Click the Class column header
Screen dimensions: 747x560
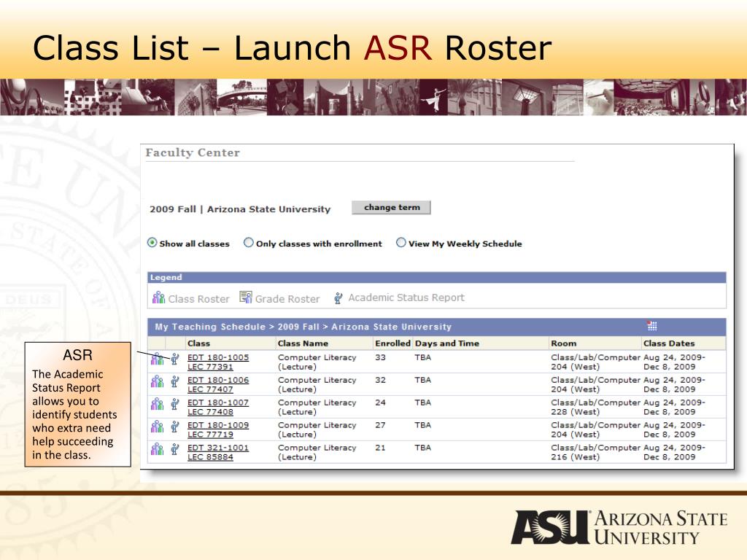[198, 343]
